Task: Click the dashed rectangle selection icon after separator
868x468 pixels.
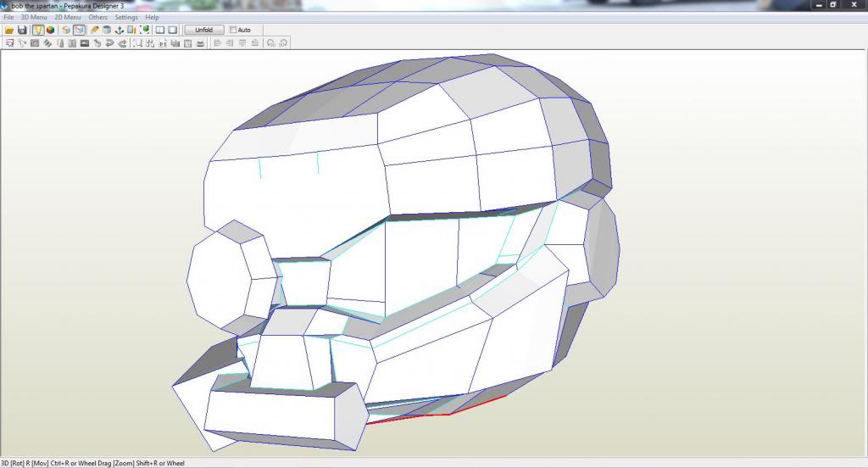Action: (138, 43)
